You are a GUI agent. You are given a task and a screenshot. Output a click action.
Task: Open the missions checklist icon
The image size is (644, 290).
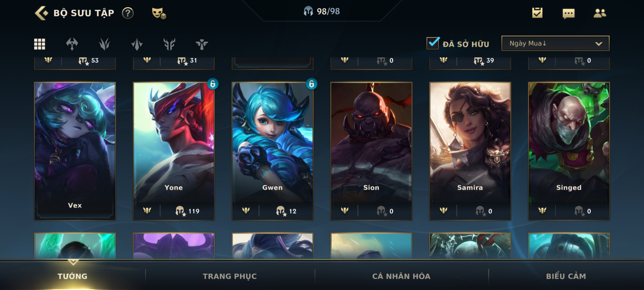[537, 13]
